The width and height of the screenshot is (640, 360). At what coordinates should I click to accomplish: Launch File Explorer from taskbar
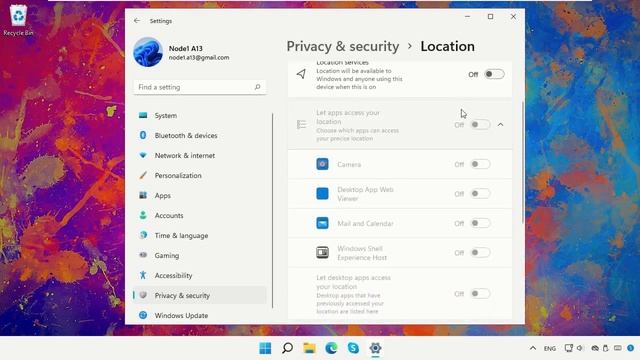(309, 348)
